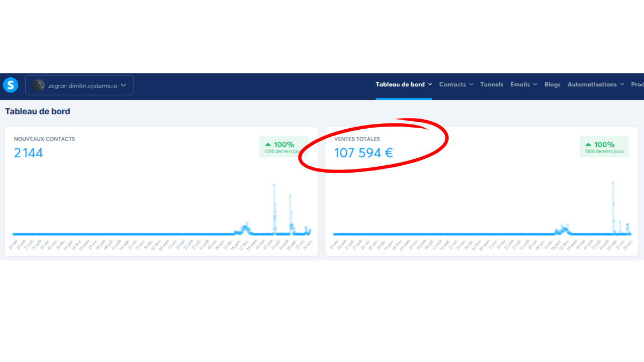The image size is (644, 362).
Task: Open the zegrar-dimitri.systeme.io account dropdown
Action: 79,85
